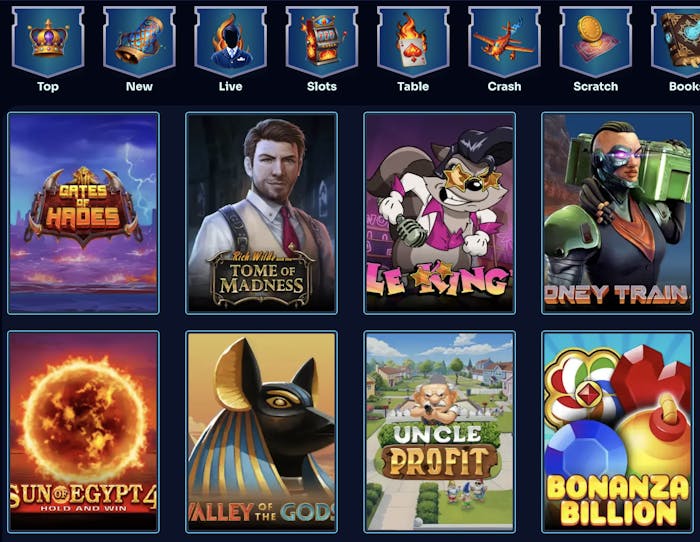700x542 pixels.
Task: Click the Top label text
Action: [48, 87]
